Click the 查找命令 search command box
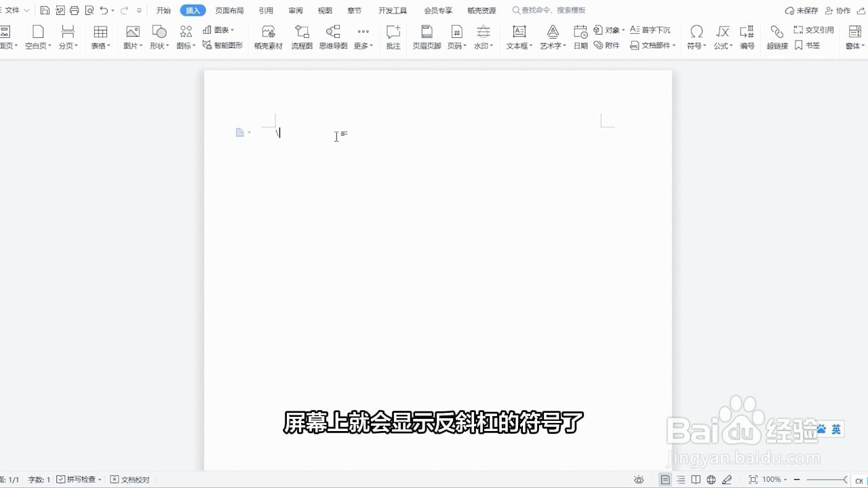This screenshot has height=488, width=868. [x=549, y=10]
